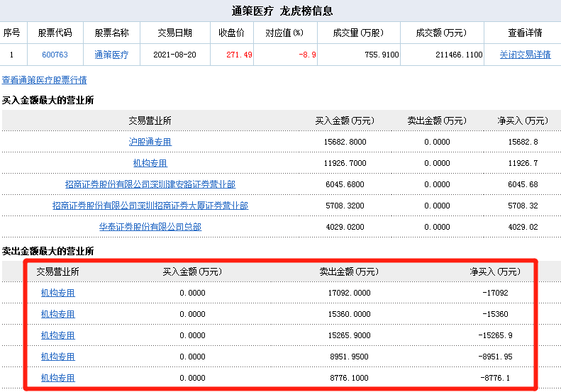Viewport: 561px width, 392px height.
Task: Select buy amount 4029.0200
Action: coord(345,227)
